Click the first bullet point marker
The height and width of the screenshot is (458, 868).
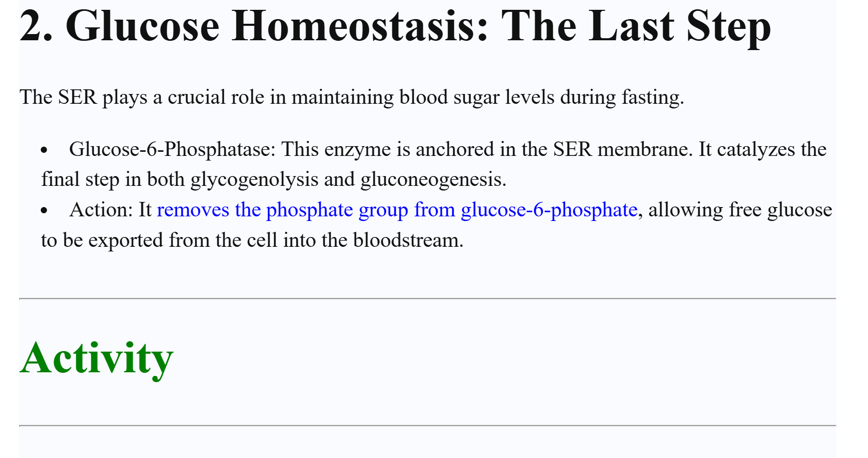point(44,150)
